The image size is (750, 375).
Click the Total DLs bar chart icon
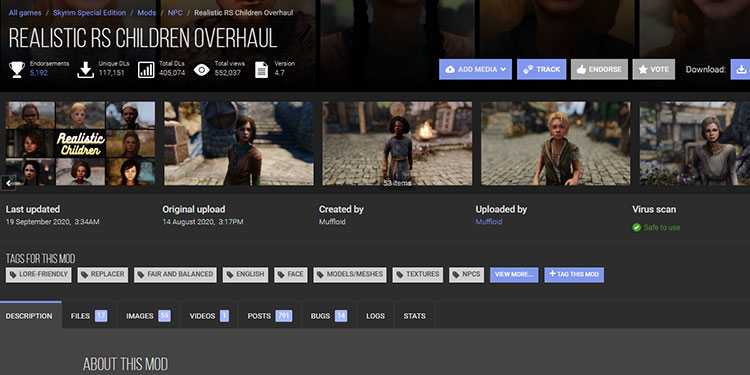146,69
